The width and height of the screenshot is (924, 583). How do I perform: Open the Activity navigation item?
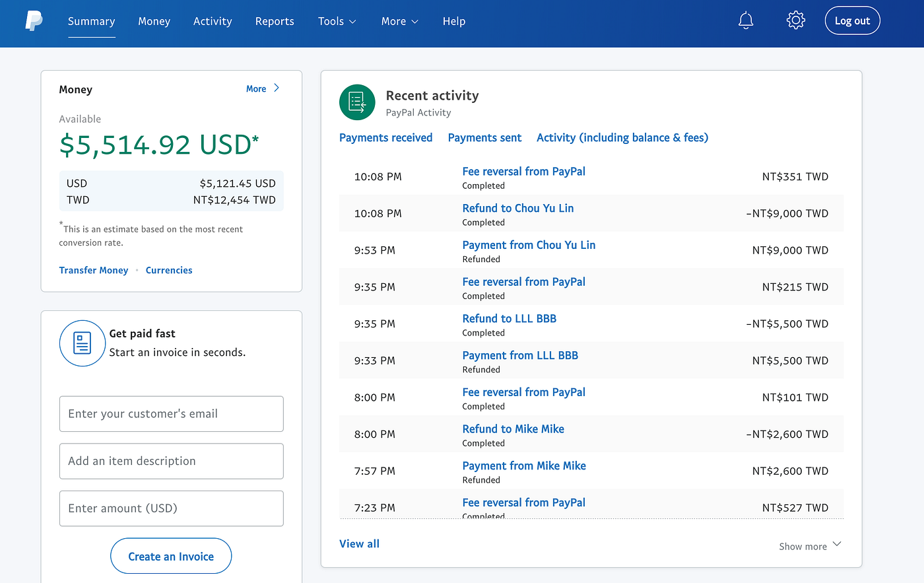coord(213,21)
